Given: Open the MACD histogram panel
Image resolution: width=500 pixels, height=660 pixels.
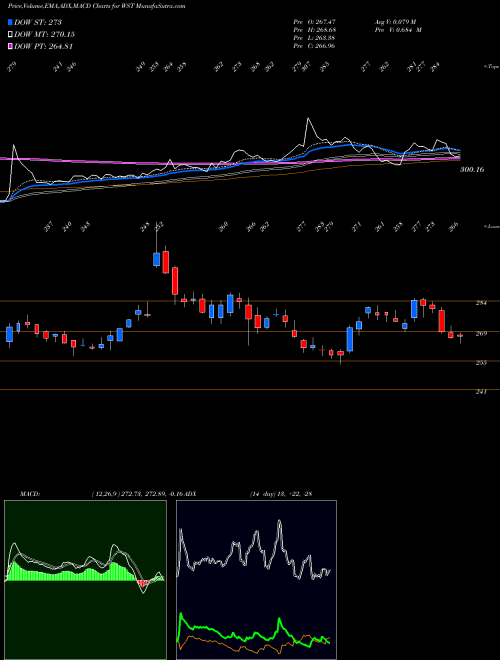Looking at the screenshot, I should tap(85, 580).
